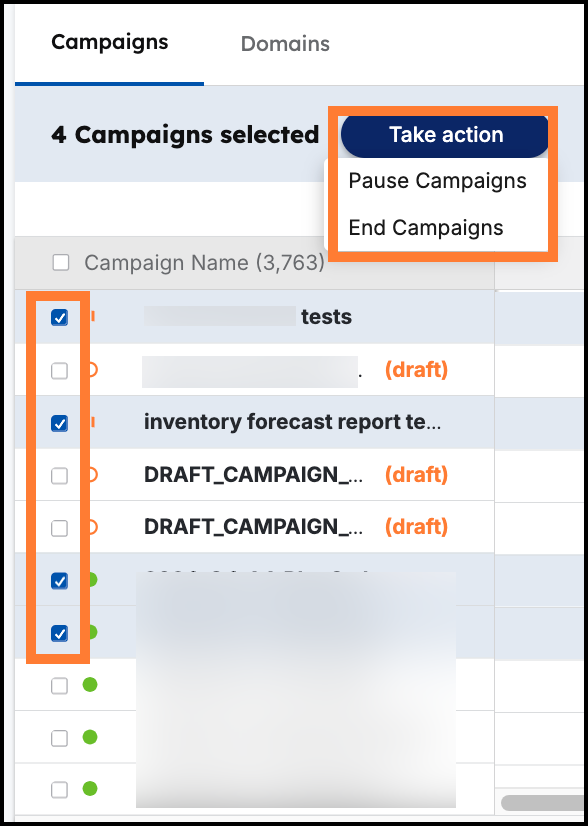588x826 pixels.
Task: Check the first DRAFT_CAMPAIGN row checkbox
Action: 59,476
